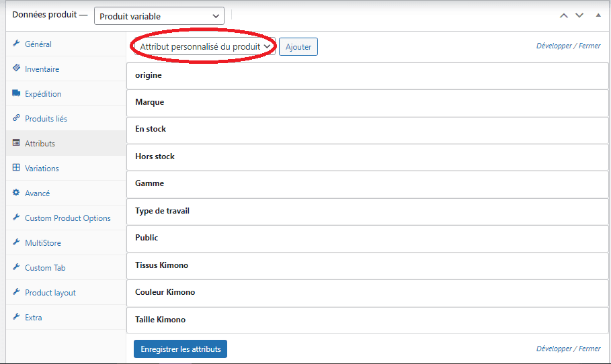The width and height of the screenshot is (611, 364).
Task: Switch to the Variations tab
Action: [66, 168]
